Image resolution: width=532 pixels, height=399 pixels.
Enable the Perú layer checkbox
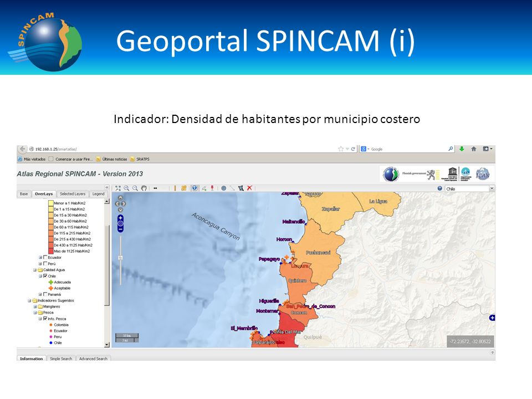(x=45, y=264)
